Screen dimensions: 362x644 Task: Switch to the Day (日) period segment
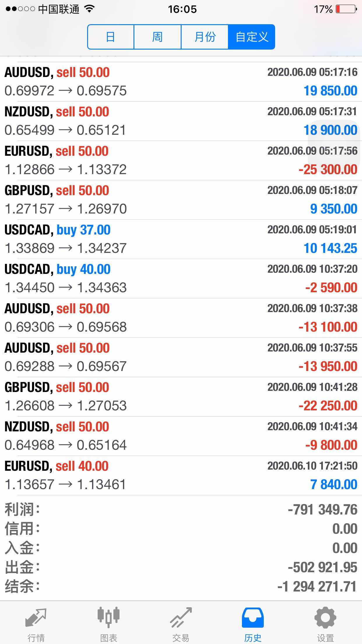(111, 37)
